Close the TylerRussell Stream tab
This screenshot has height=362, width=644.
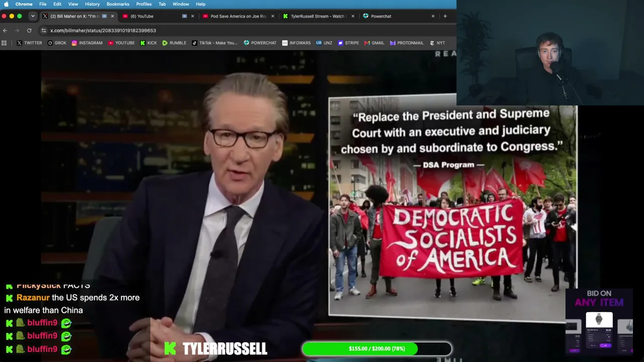[x=353, y=16]
